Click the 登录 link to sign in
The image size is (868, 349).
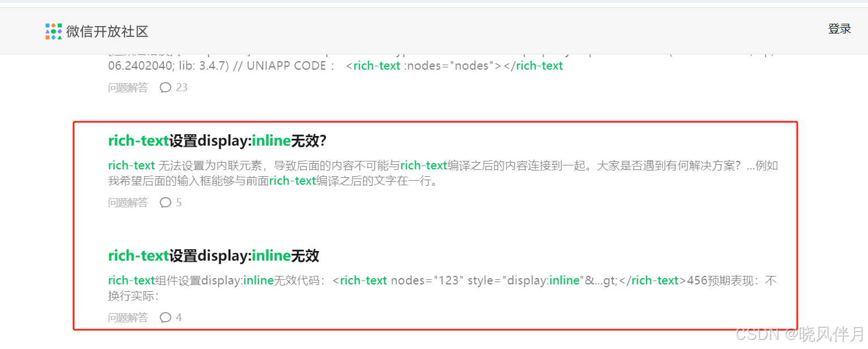pyautogui.click(x=839, y=28)
